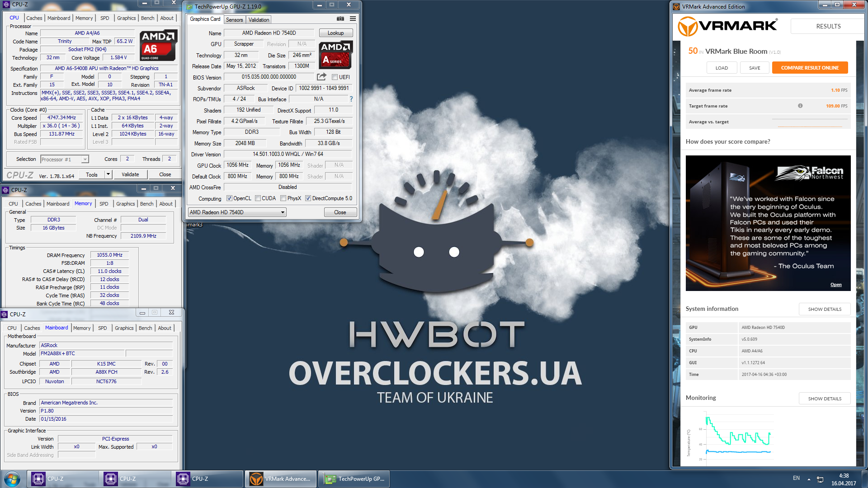Viewport: 868px width, 488px height.
Task: Click the Falcon Northwest advertisement banner
Action: 768,223
